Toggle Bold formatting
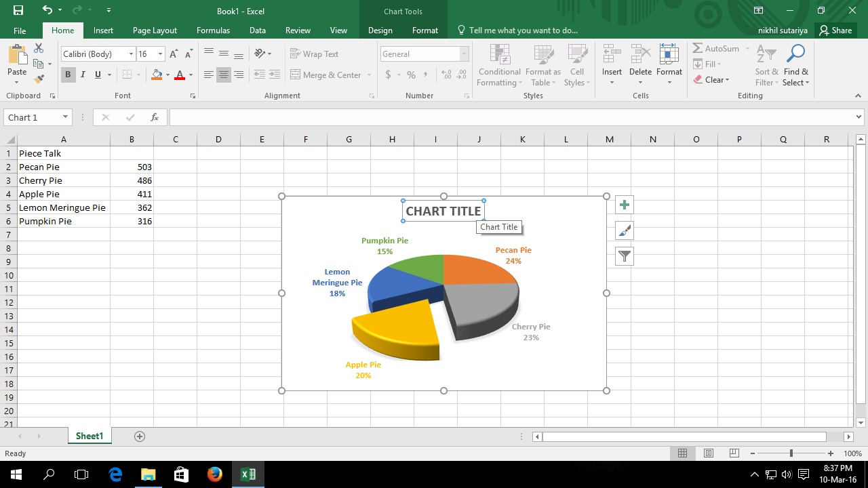 click(x=68, y=75)
